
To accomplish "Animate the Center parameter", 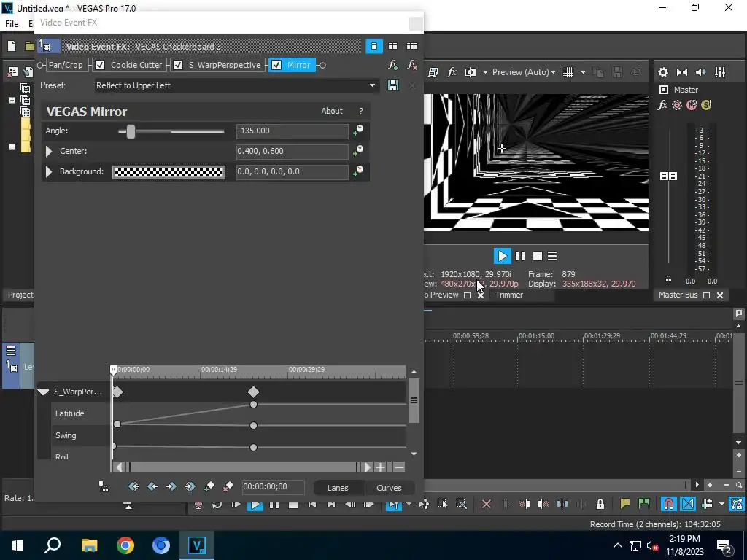I will 358,151.
